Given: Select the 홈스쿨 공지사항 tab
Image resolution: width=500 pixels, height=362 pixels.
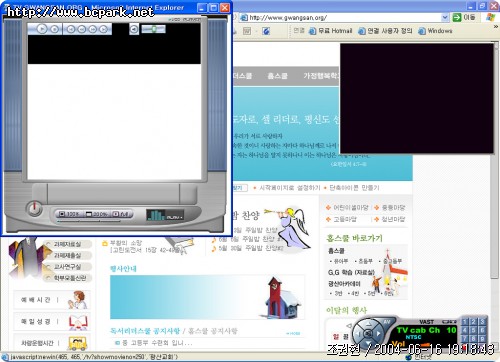Looking at the screenshot, I should 213,331.
